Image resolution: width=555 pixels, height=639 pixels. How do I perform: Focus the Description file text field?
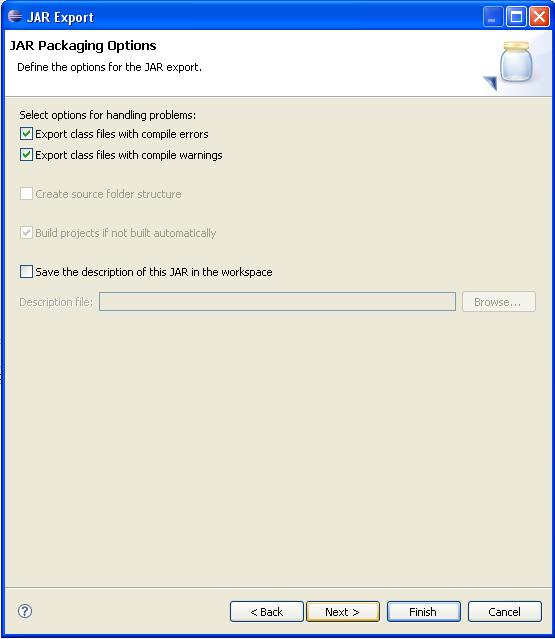[278, 302]
